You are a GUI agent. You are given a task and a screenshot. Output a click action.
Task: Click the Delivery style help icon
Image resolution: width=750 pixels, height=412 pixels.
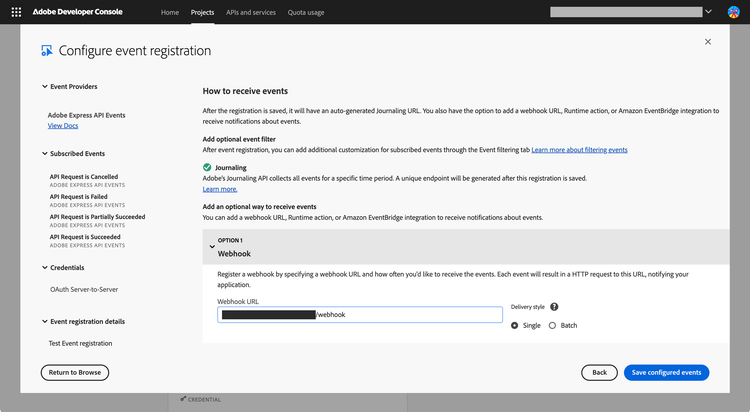pos(554,307)
